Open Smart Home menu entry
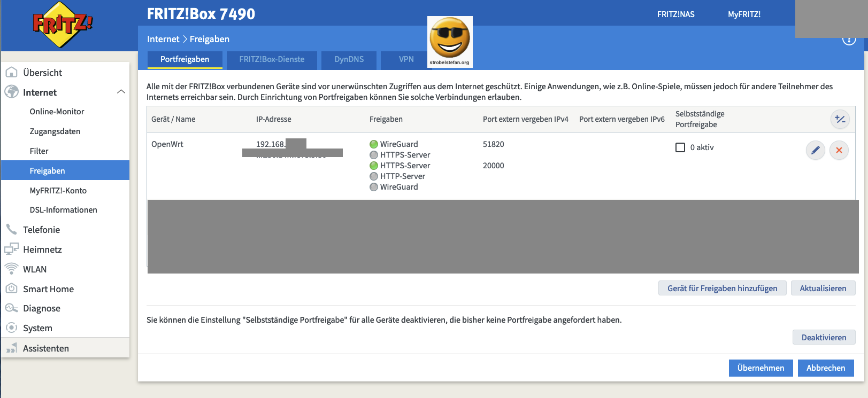 (x=48, y=289)
